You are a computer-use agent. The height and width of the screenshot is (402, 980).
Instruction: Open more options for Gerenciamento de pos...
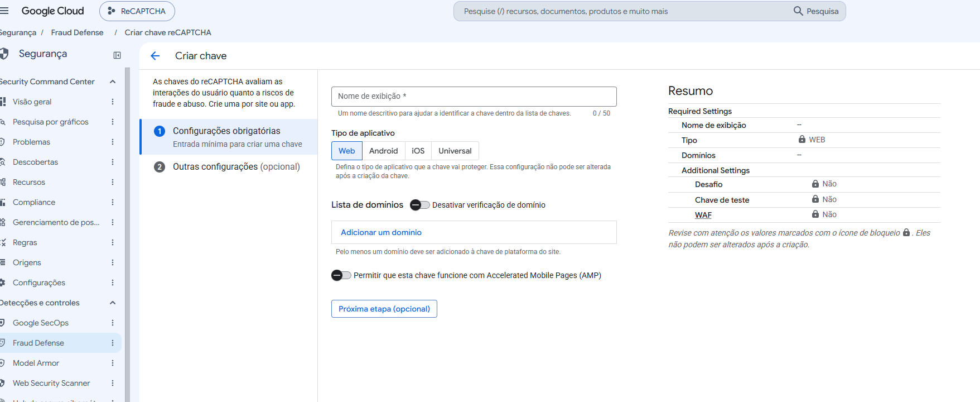113,222
